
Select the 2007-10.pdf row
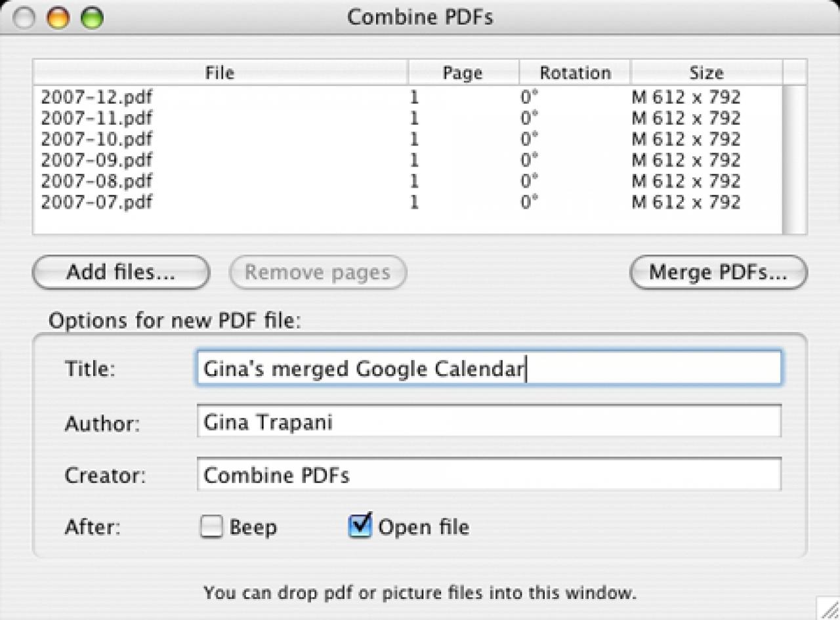pos(408,139)
